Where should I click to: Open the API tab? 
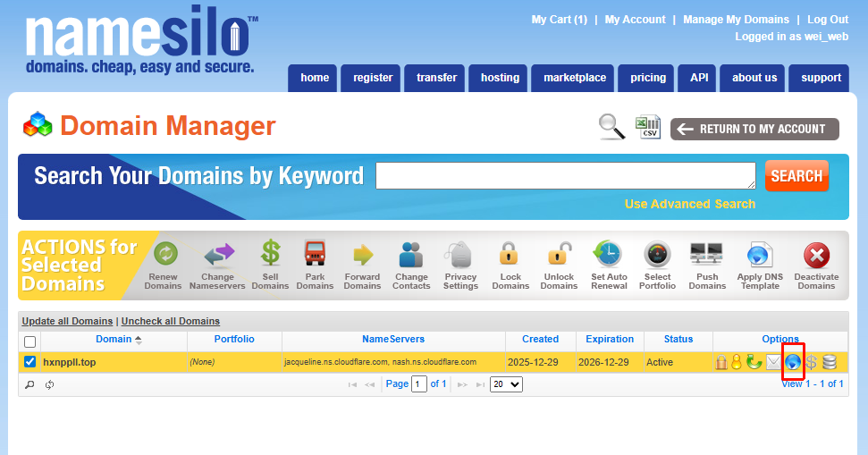[697, 78]
